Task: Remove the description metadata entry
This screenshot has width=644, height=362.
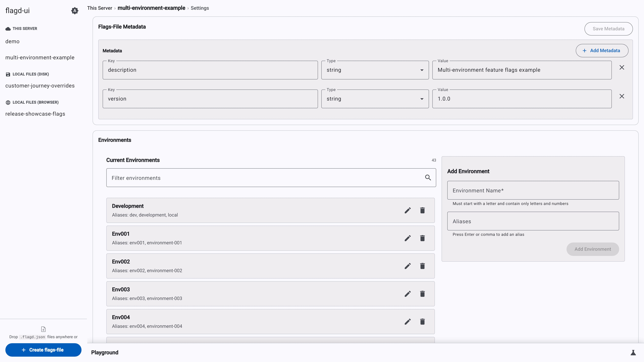Action: pos(622,67)
